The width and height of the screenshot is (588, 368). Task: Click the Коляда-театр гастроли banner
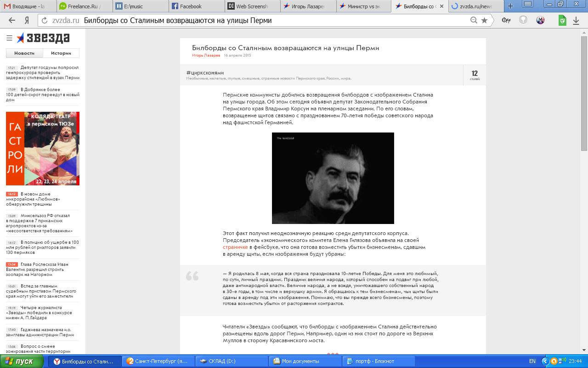point(43,149)
